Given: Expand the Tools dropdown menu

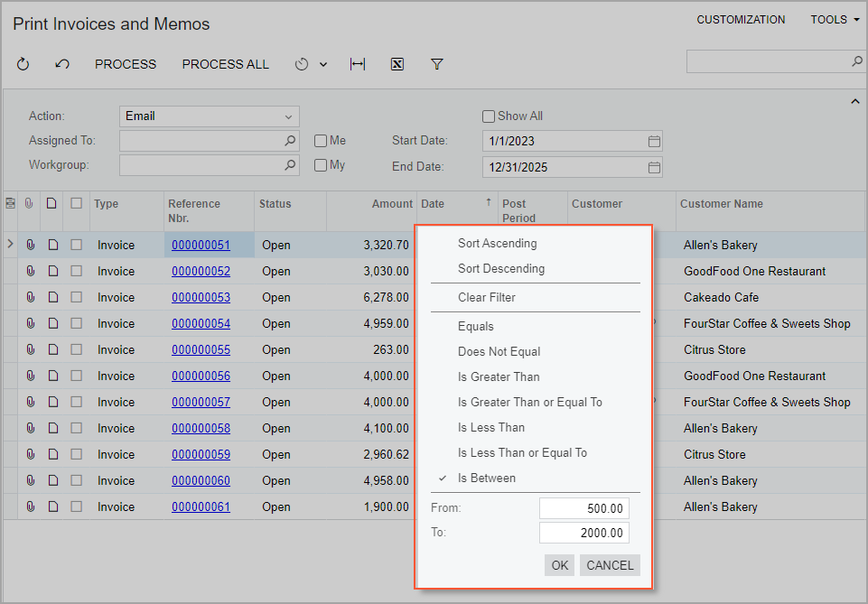Looking at the screenshot, I should (835, 20).
